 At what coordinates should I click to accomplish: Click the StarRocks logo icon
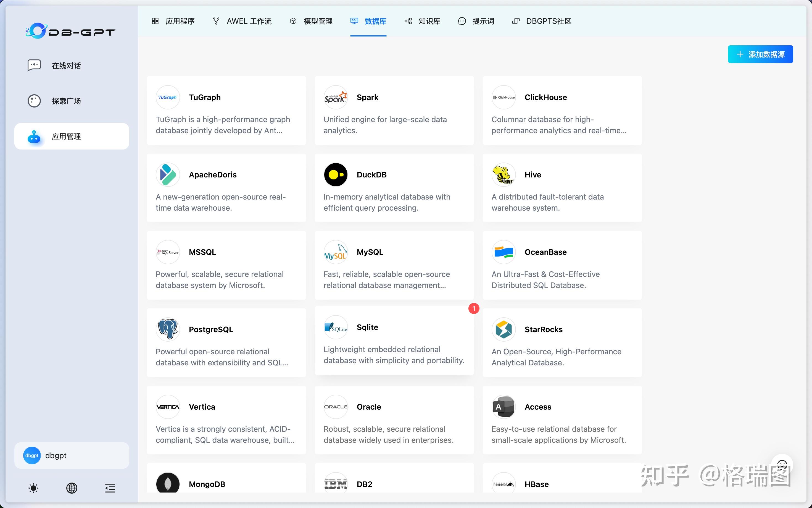point(503,329)
